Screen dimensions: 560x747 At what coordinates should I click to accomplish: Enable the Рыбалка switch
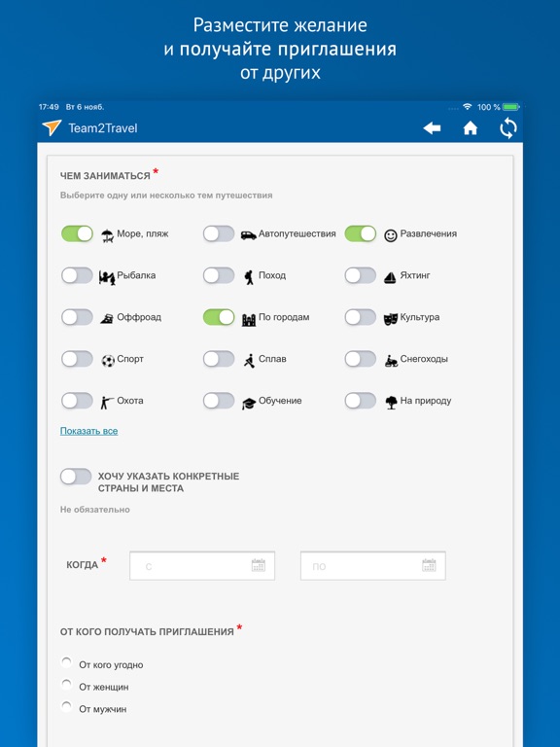pos(77,275)
